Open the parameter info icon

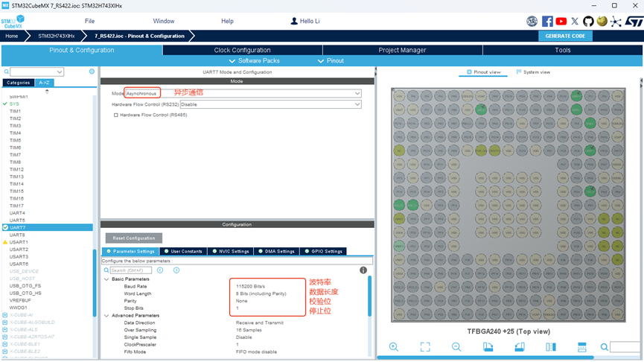pyautogui.click(x=363, y=270)
